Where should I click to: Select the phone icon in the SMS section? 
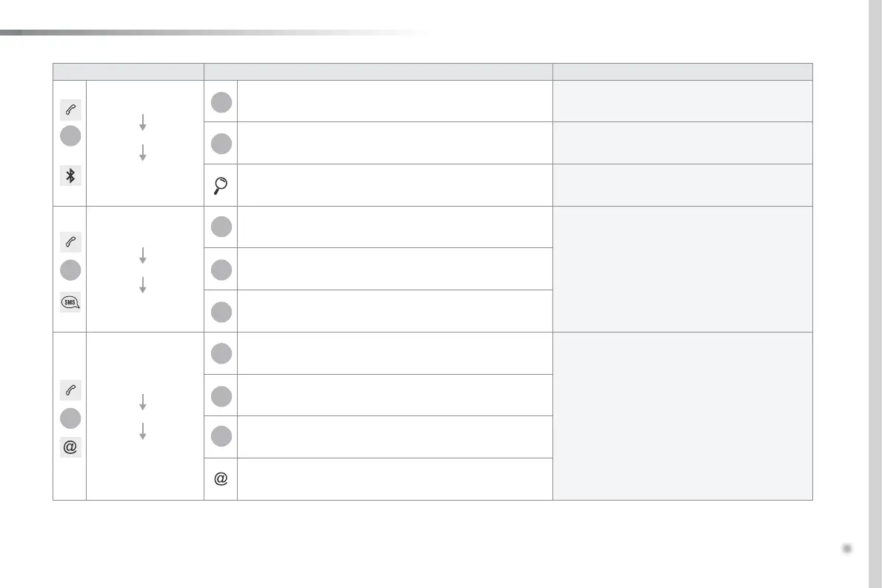(71, 241)
